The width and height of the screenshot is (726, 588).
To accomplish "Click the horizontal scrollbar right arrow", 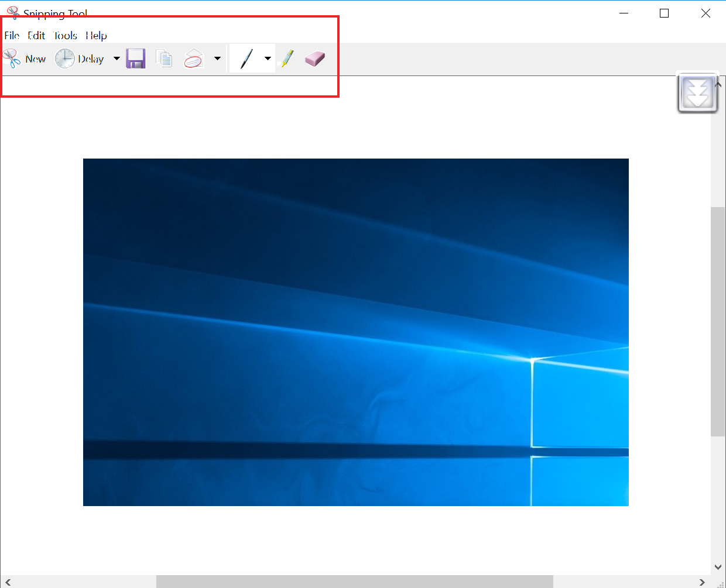I will click(702, 582).
